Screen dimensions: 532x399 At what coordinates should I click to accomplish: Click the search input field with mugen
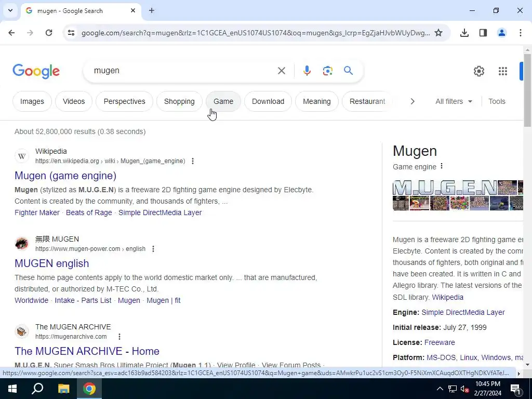(183, 71)
